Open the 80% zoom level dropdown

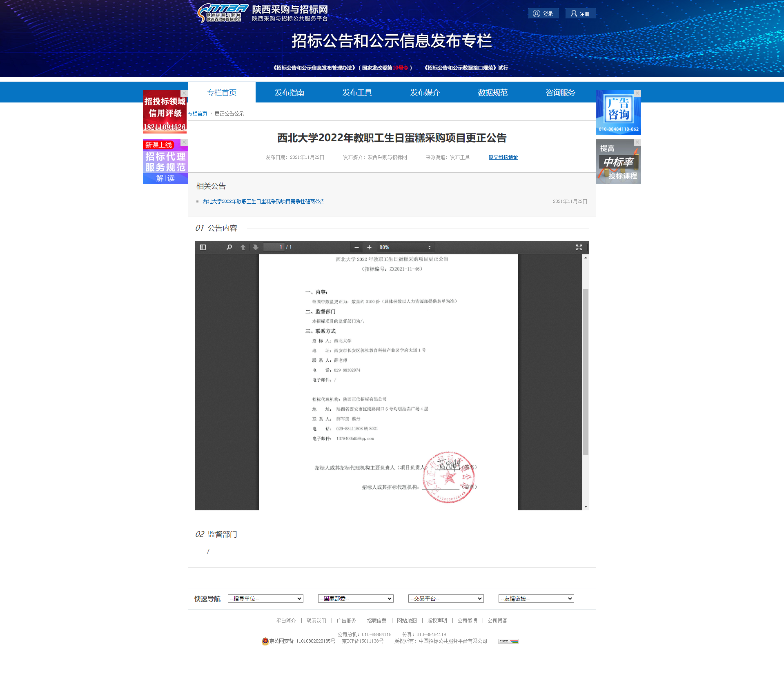point(405,247)
